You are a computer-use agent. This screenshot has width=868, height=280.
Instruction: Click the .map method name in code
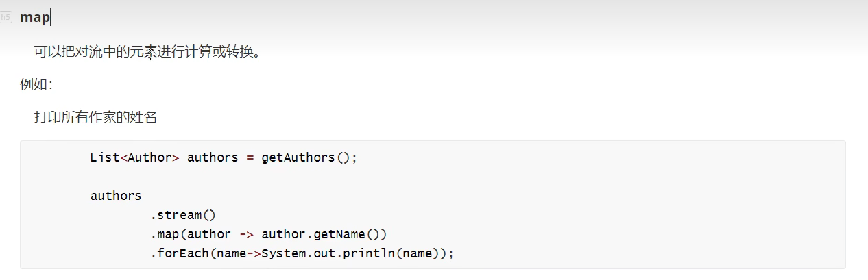[x=165, y=234]
